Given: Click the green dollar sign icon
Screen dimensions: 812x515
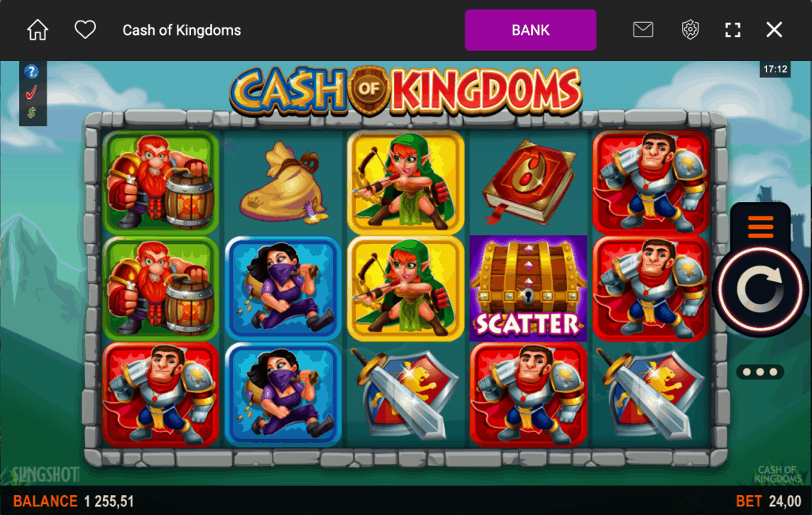Looking at the screenshot, I should click(x=32, y=113).
